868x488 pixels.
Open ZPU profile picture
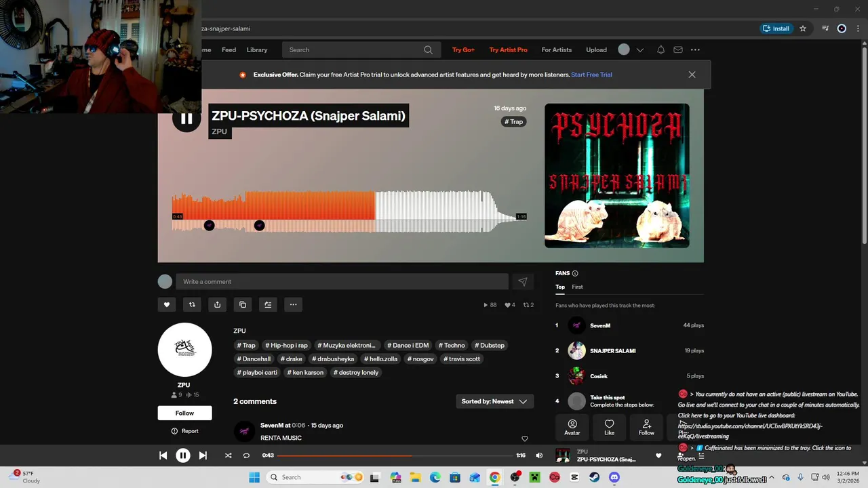click(184, 350)
